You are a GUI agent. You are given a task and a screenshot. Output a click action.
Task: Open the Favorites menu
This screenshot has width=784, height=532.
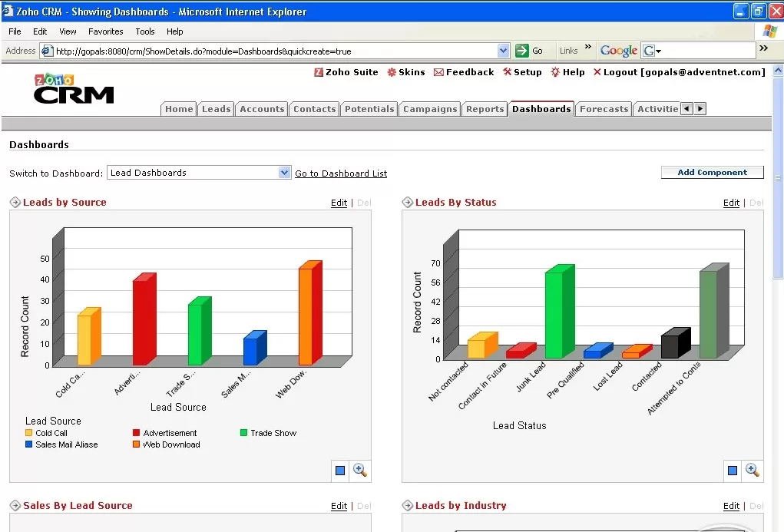105,31
